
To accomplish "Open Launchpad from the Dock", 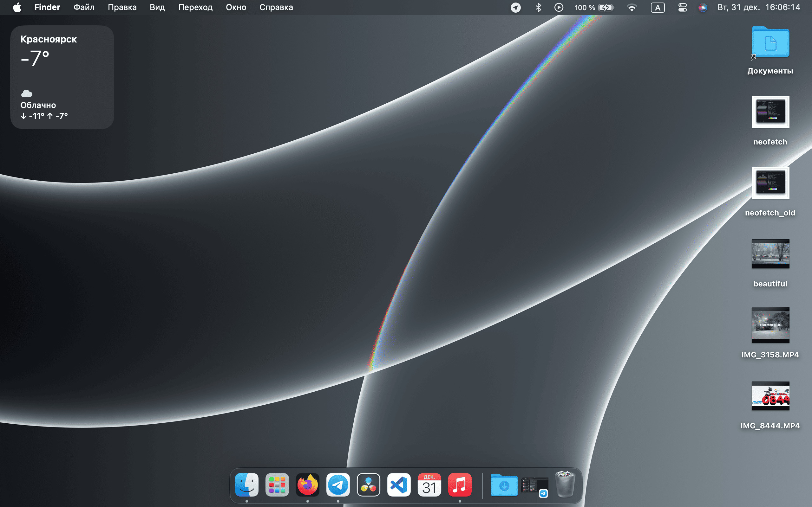I will pos(277,485).
